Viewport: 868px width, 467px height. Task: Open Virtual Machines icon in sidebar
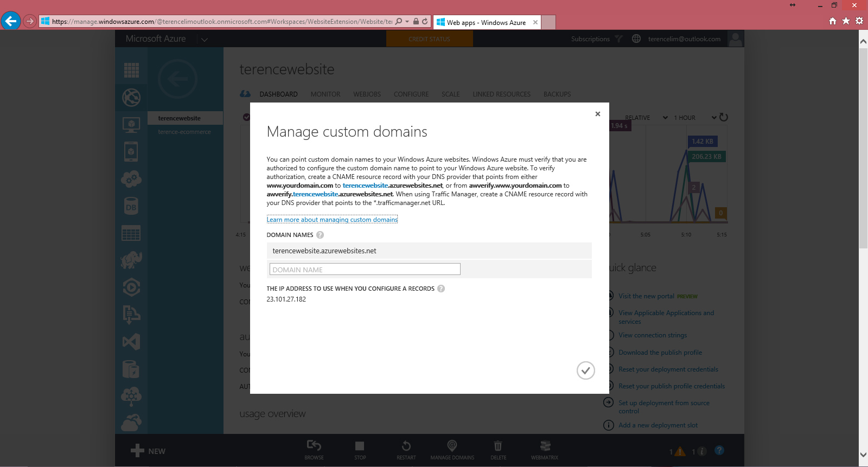tap(131, 125)
